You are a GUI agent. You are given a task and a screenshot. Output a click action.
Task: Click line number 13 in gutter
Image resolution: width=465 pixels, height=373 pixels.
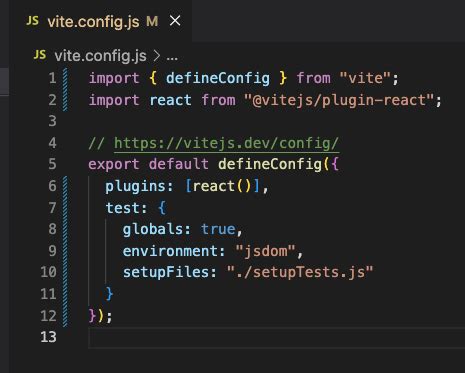[49, 337]
